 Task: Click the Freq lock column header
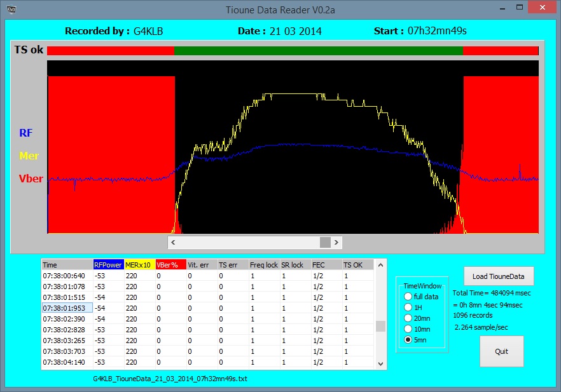click(264, 265)
